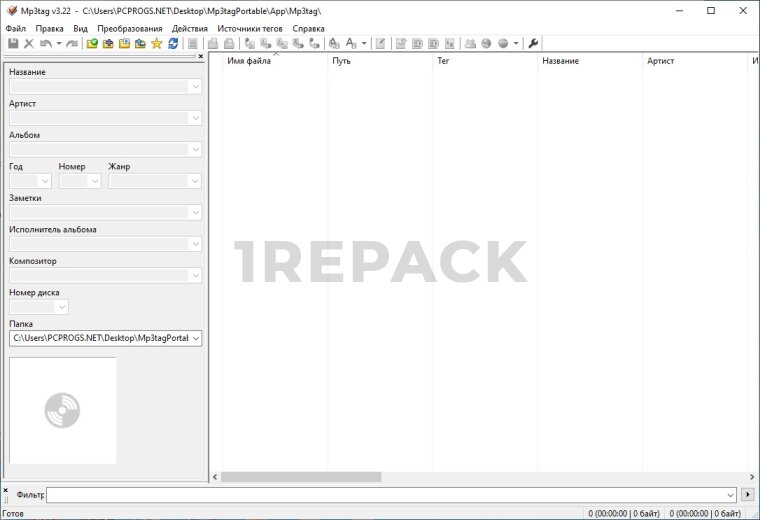Screen dimensions: 760x520
Task: Open options with the wrench icon
Action: tap(533, 44)
